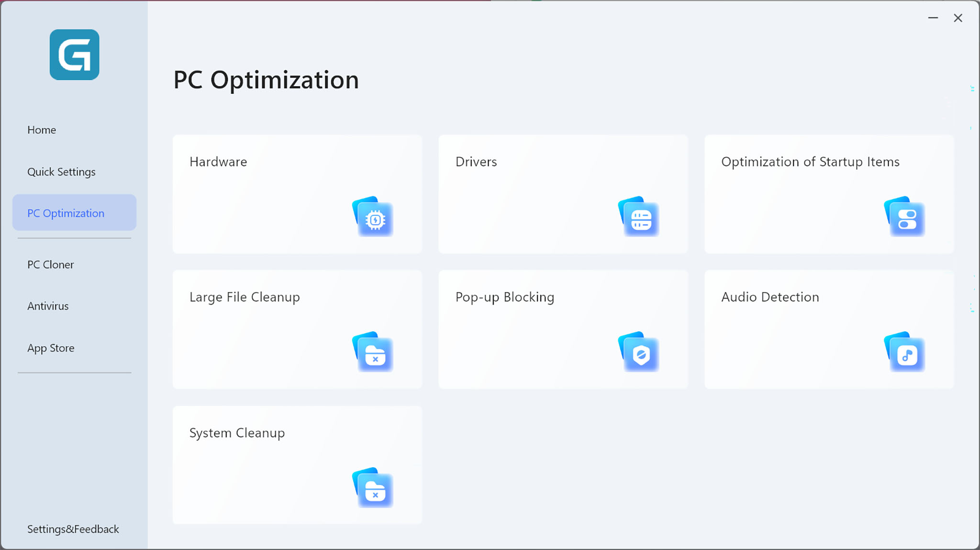Image resolution: width=980 pixels, height=550 pixels.
Task: Click the System Cleanup card title
Action: [x=237, y=433]
